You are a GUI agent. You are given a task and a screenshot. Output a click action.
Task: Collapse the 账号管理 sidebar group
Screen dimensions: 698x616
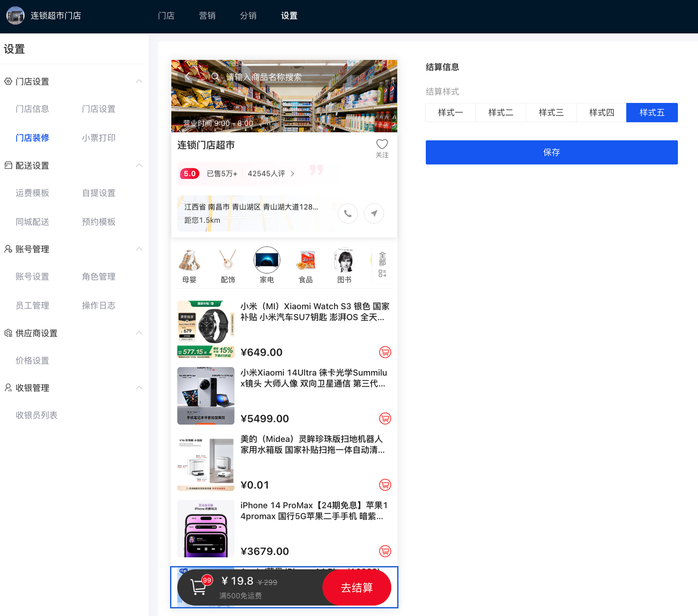point(139,249)
